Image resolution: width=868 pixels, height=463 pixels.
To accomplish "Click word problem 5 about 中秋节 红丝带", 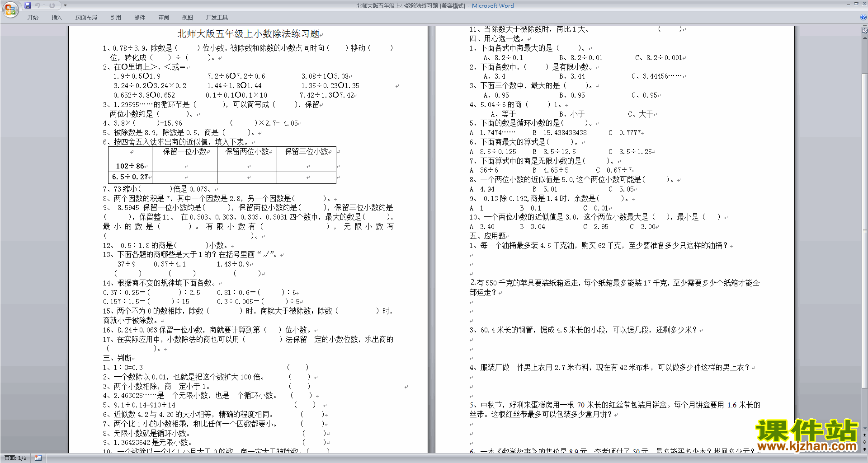I will pyautogui.click(x=615, y=410).
